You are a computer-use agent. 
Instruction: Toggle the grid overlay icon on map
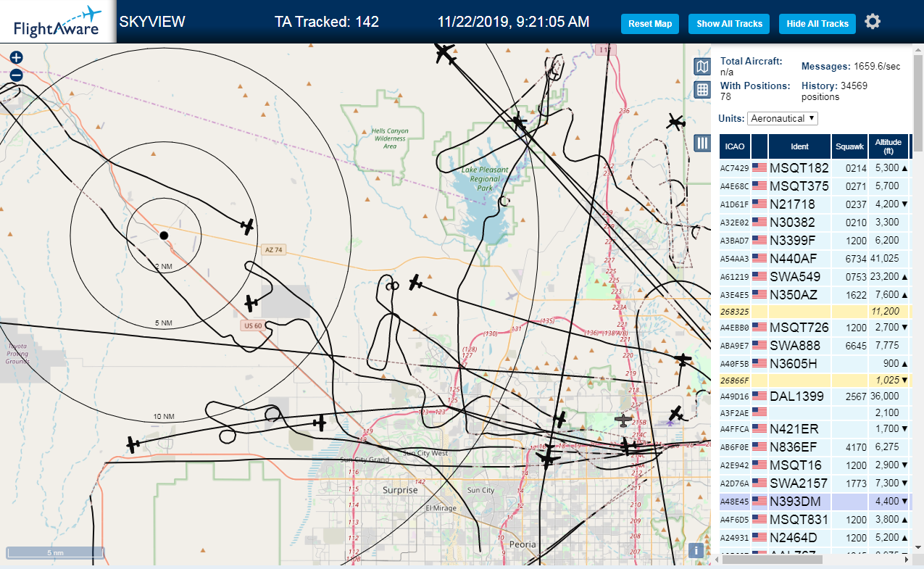point(702,89)
